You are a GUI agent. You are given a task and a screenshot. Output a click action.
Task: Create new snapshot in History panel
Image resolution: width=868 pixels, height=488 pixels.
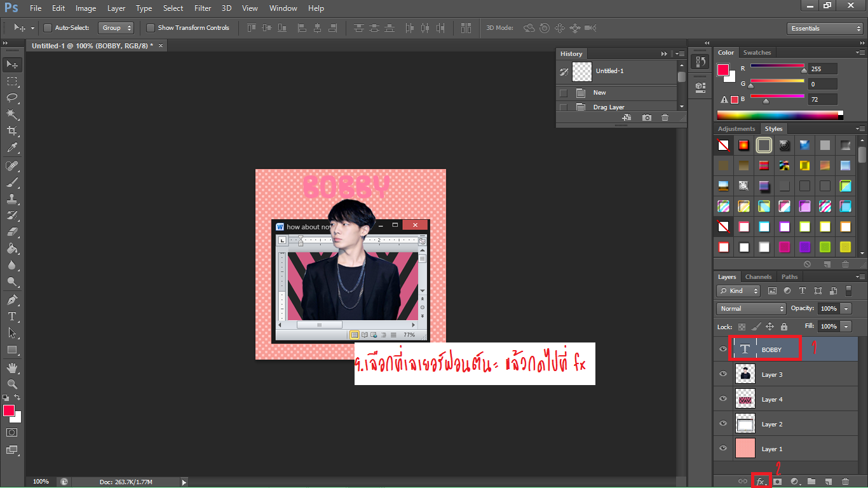[647, 118]
